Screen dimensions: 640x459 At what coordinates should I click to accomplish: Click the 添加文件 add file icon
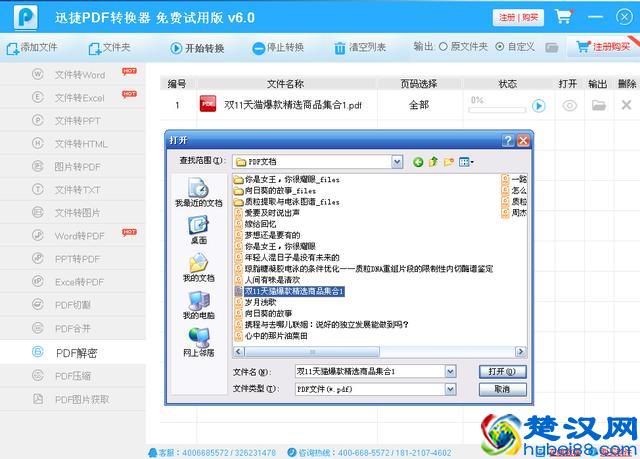tap(12, 49)
